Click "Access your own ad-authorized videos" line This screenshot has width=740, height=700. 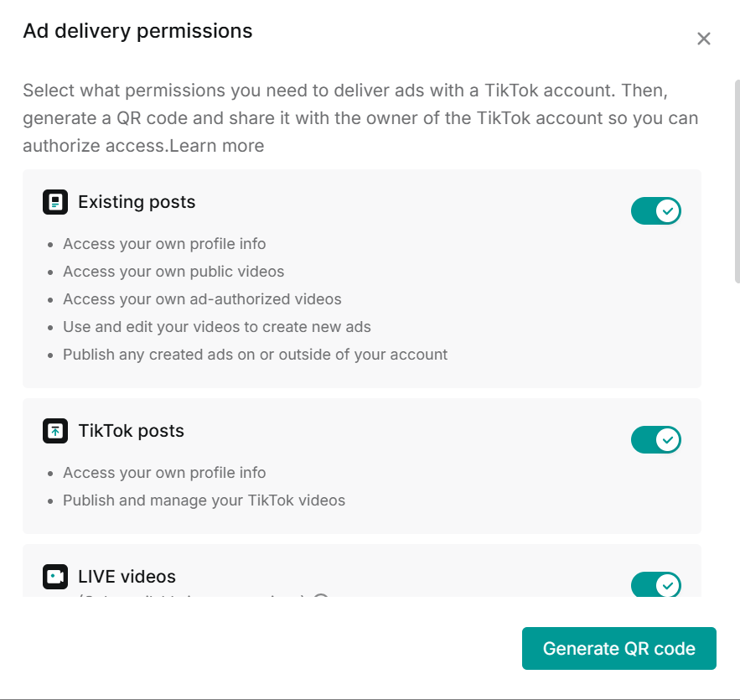(202, 299)
